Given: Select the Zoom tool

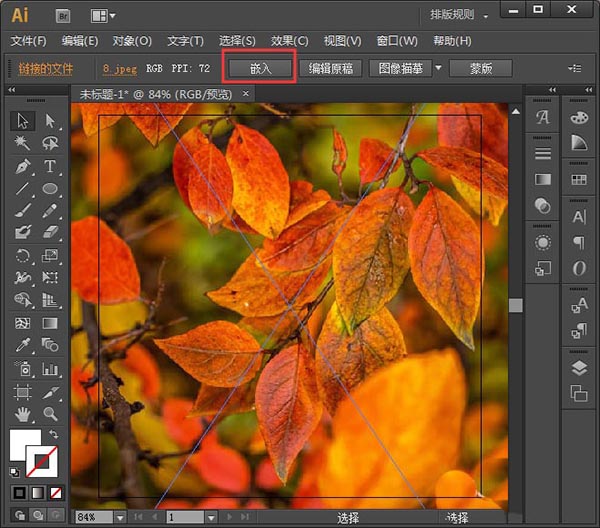Looking at the screenshot, I should coord(50,414).
